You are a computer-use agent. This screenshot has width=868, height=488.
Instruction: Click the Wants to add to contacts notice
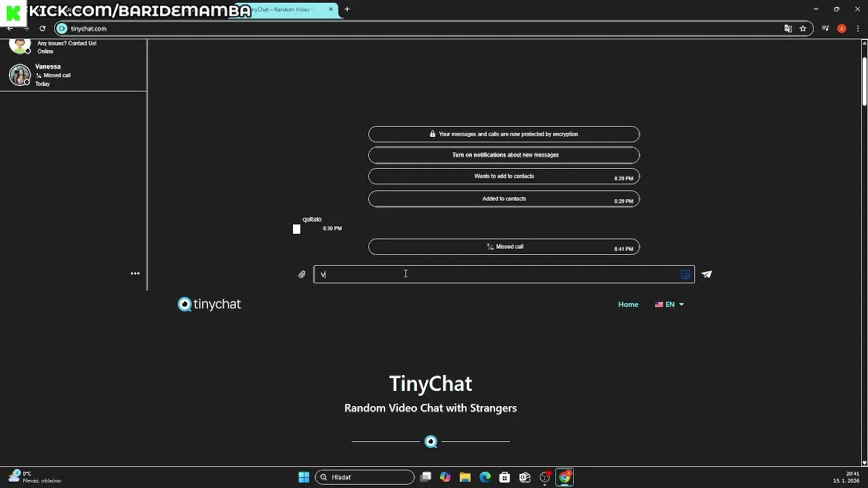click(504, 177)
